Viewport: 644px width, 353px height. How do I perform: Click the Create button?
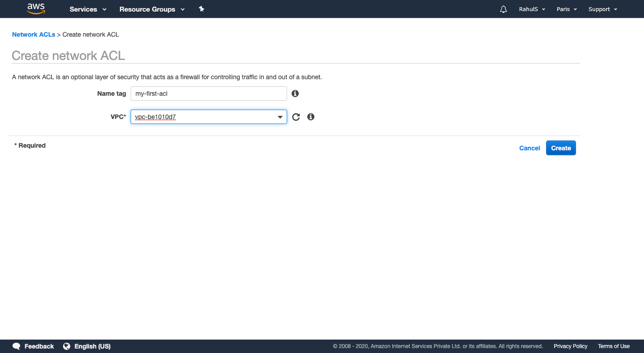click(x=561, y=148)
